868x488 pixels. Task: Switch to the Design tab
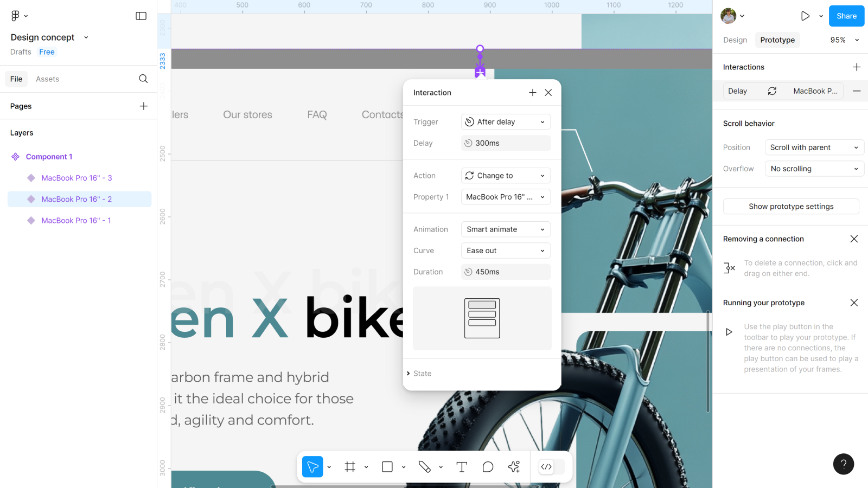tap(735, 40)
